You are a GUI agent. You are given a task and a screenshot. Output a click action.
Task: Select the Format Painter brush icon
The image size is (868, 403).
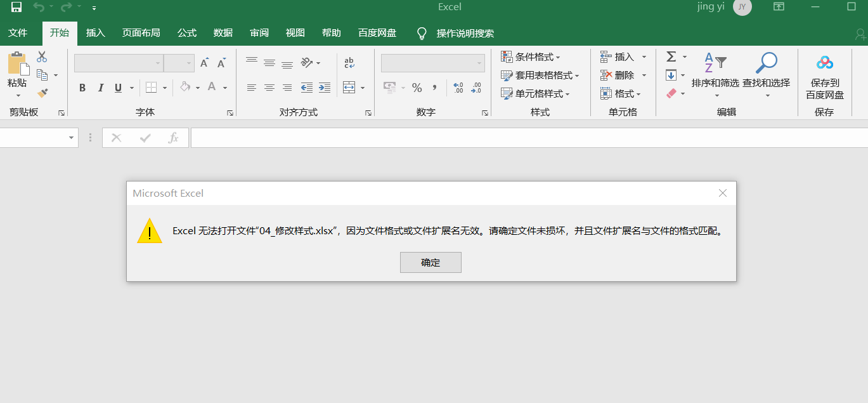click(x=42, y=93)
